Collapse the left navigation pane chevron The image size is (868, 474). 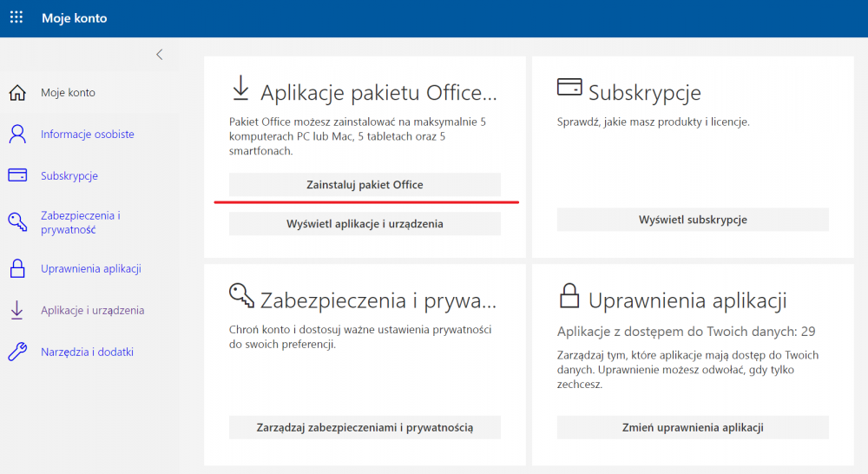coord(159,55)
